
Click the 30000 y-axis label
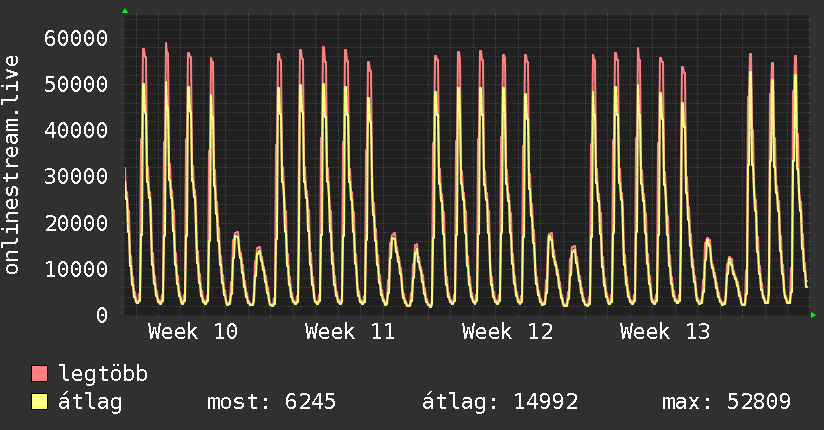tap(76, 177)
